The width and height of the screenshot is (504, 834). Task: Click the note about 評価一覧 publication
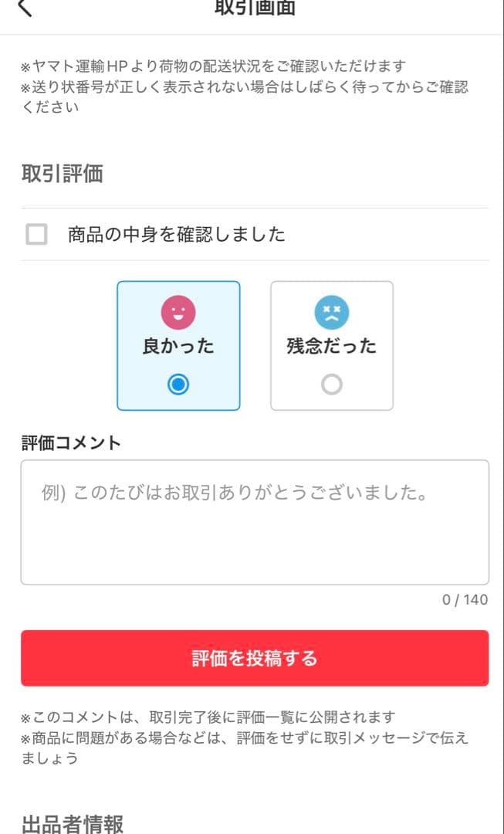208,717
